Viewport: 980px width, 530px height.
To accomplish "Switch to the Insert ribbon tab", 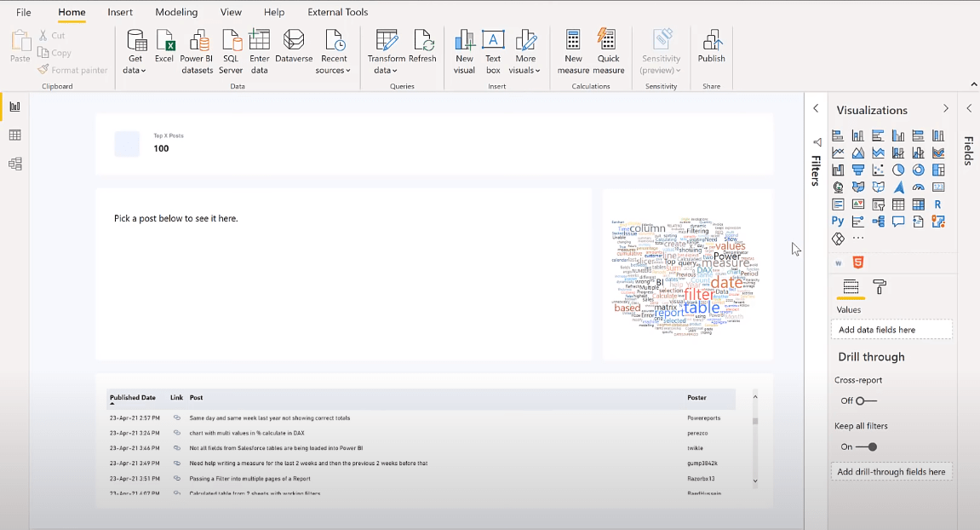I will (x=120, y=12).
